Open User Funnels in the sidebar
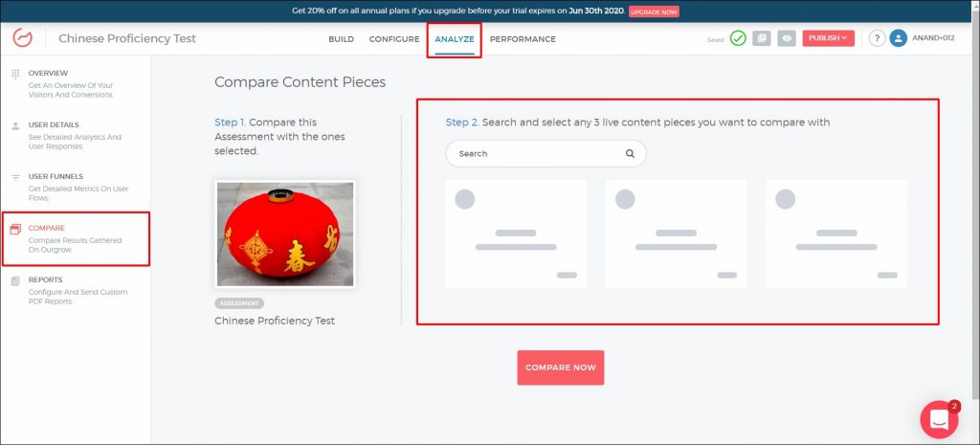The image size is (980, 445). (x=56, y=176)
